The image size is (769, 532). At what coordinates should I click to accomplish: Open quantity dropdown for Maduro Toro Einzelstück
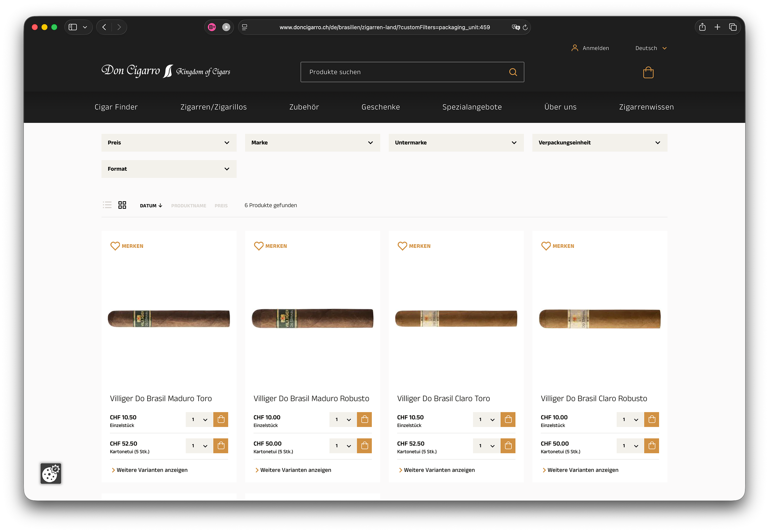[x=199, y=419]
